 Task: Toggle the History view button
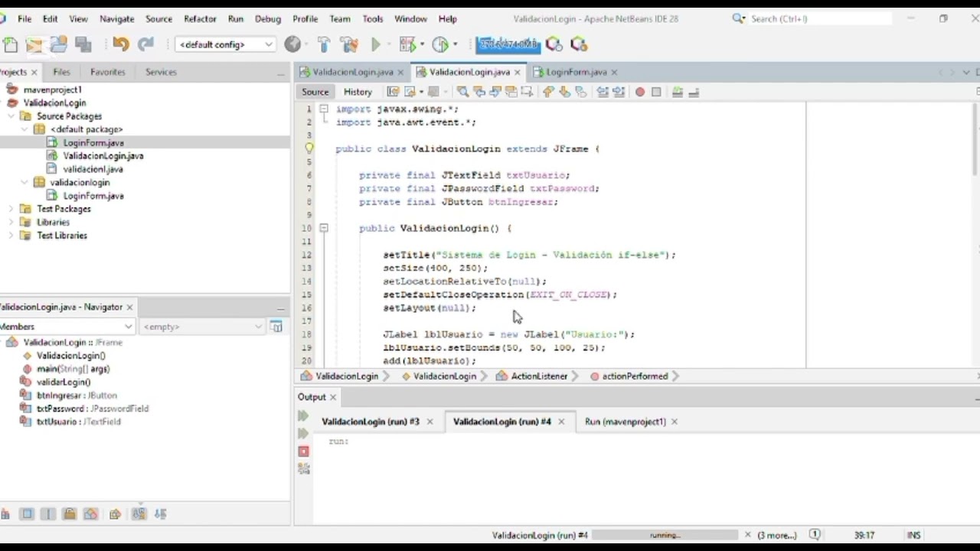(358, 92)
